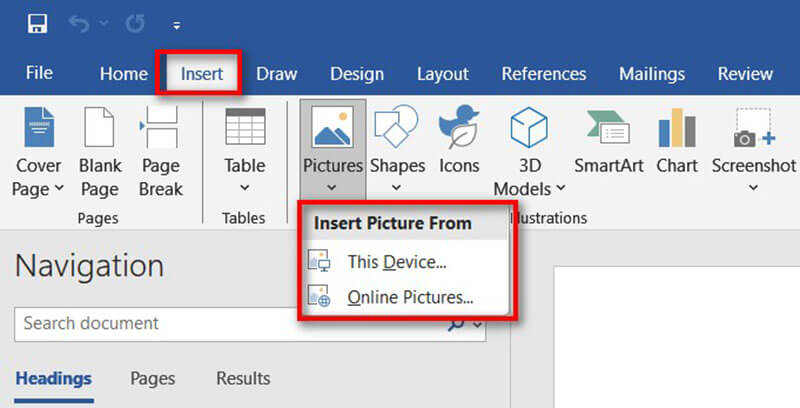Customize the Quick Access Toolbar dropdown
800x408 pixels.
pos(177,23)
